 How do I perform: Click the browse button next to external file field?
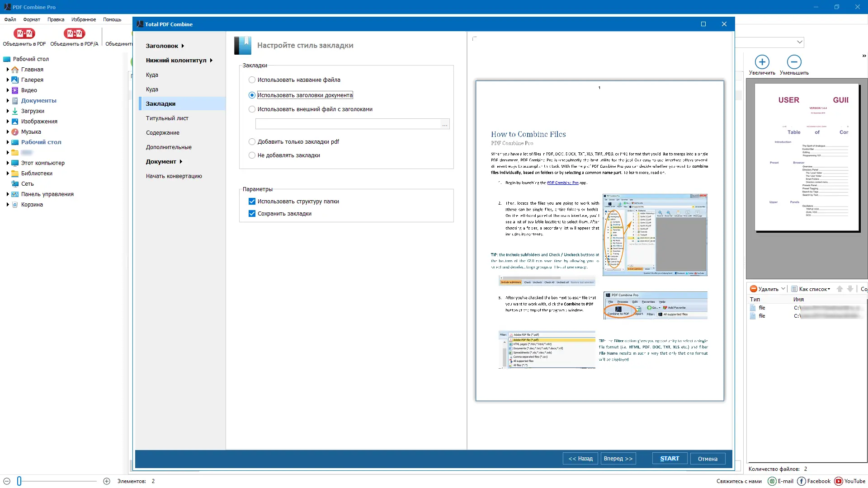pyautogui.click(x=445, y=124)
